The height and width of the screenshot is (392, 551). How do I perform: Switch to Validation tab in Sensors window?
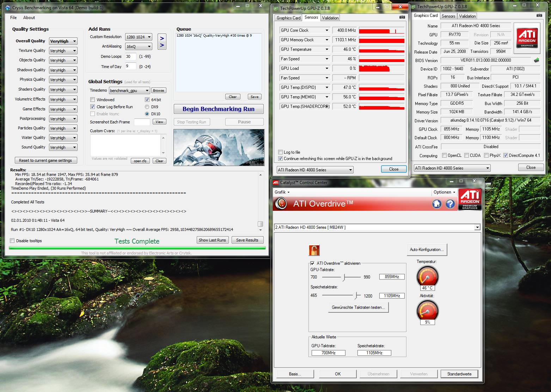click(x=330, y=18)
